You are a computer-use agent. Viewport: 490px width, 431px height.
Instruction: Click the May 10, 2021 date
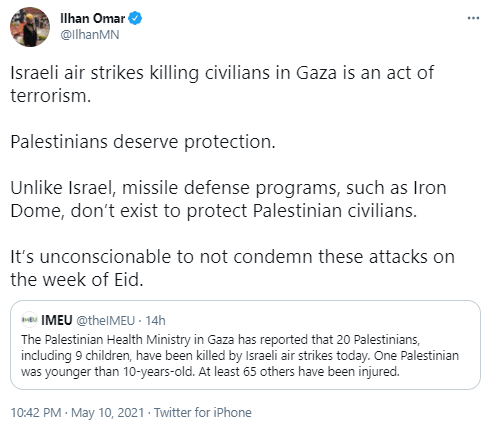pyautogui.click(x=107, y=413)
